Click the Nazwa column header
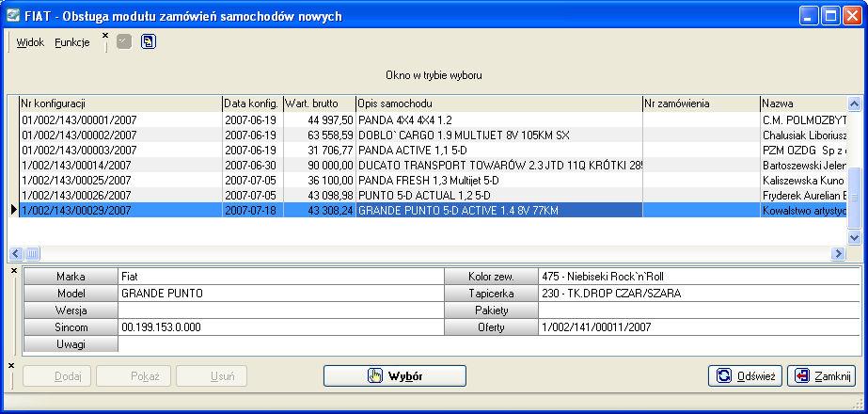 pyautogui.click(x=803, y=103)
